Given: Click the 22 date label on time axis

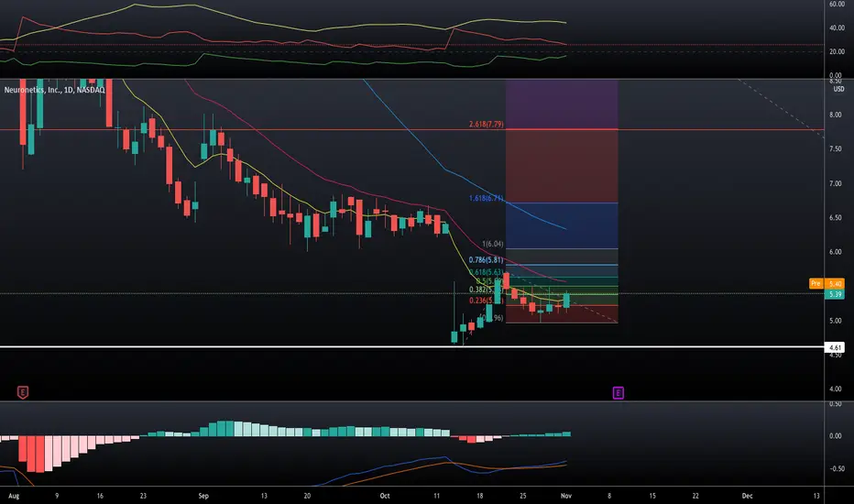Looking at the screenshot, I should 695,496.
